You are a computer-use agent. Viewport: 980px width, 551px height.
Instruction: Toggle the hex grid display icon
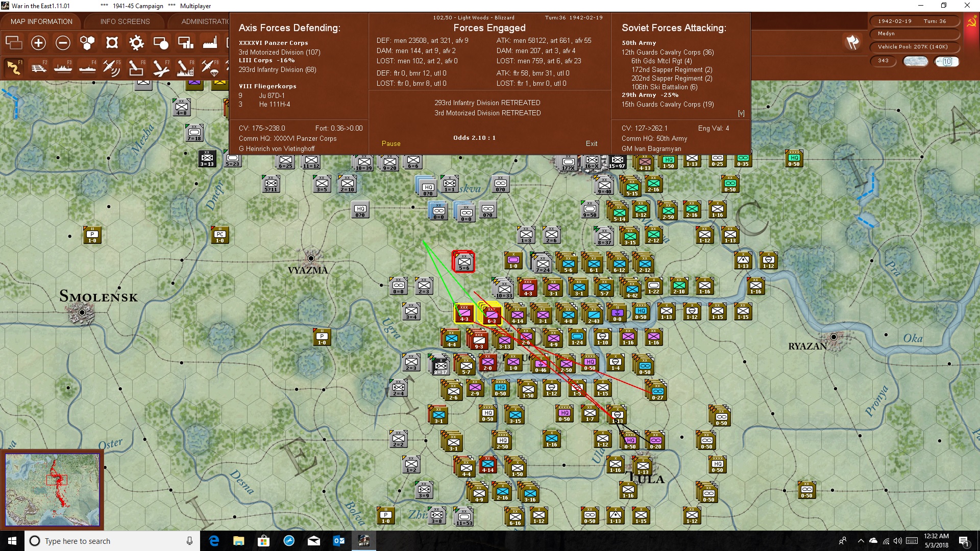pyautogui.click(x=87, y=43)
